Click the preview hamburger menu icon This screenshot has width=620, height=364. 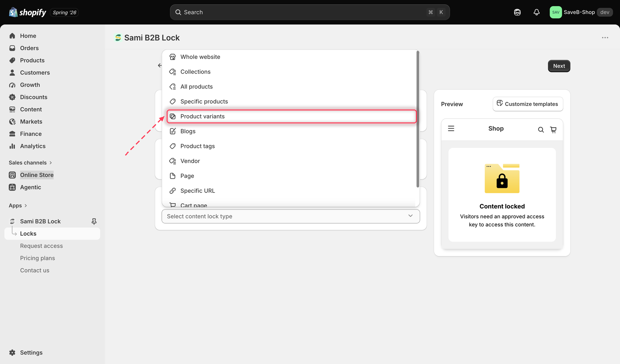pyautogui.click(x=451, y=129)
